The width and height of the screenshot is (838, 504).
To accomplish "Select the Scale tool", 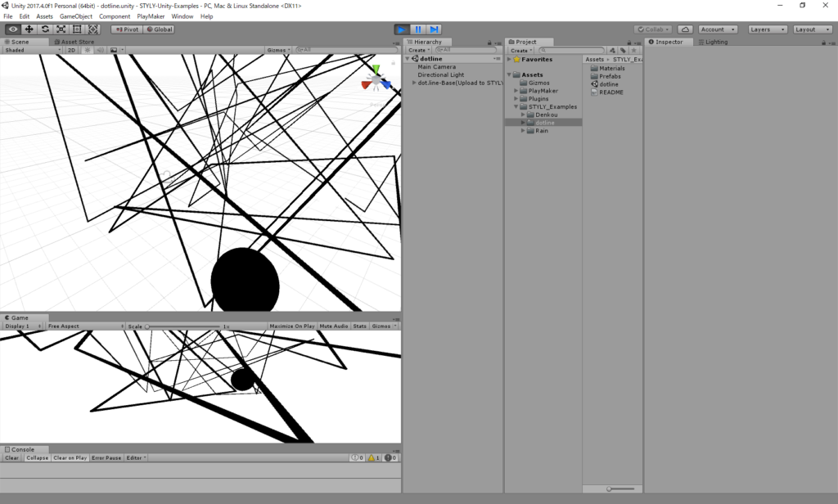I will pos(61,29).
